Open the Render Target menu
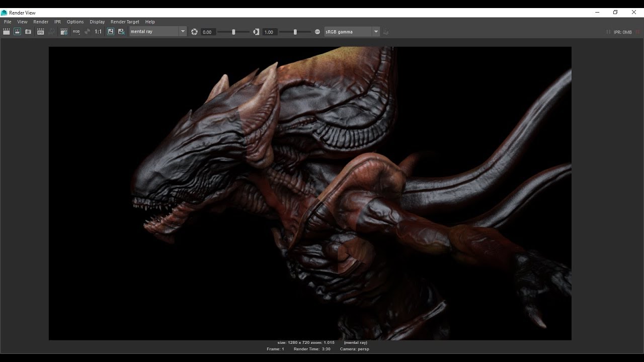Viewport: 644px width, 362px height. [x=125, y=22]
